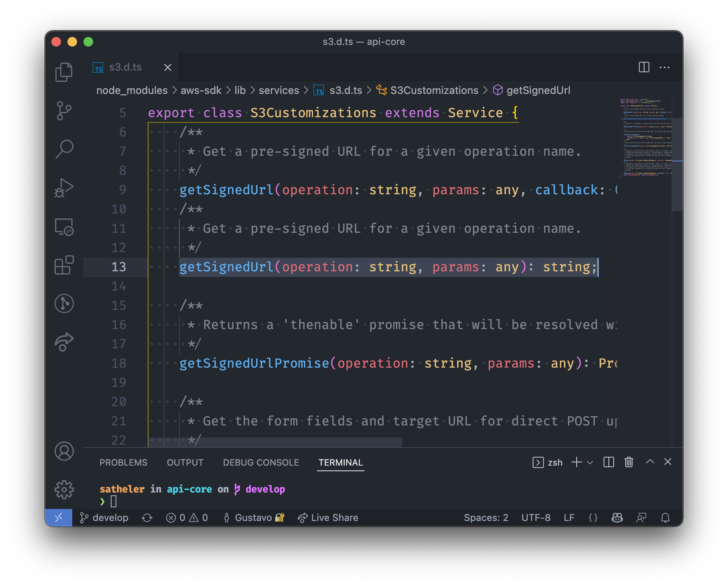Click the zsh terminal shell label
This screenshot has height=586, width=728.
click(547, 462)
